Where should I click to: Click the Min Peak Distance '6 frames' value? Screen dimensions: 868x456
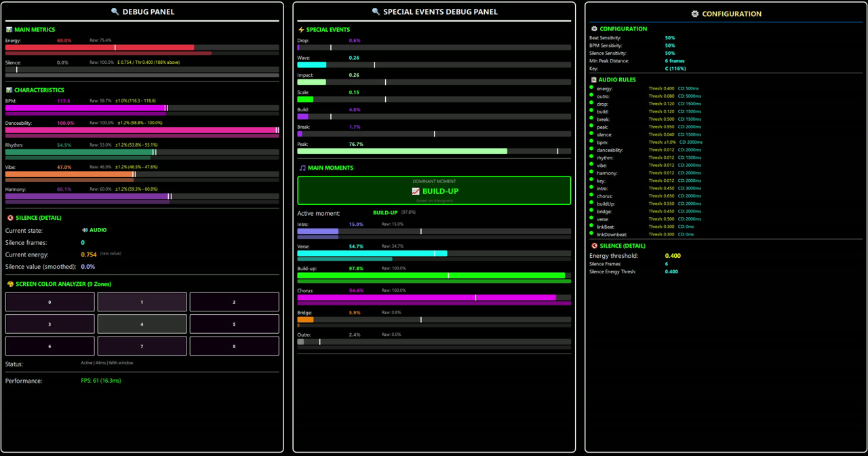coord(675,61)
